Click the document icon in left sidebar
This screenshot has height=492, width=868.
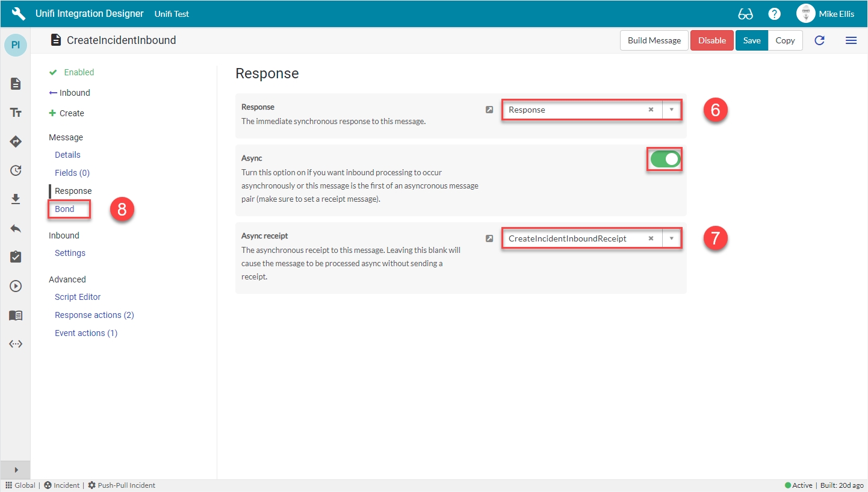(x=16, y=84)
